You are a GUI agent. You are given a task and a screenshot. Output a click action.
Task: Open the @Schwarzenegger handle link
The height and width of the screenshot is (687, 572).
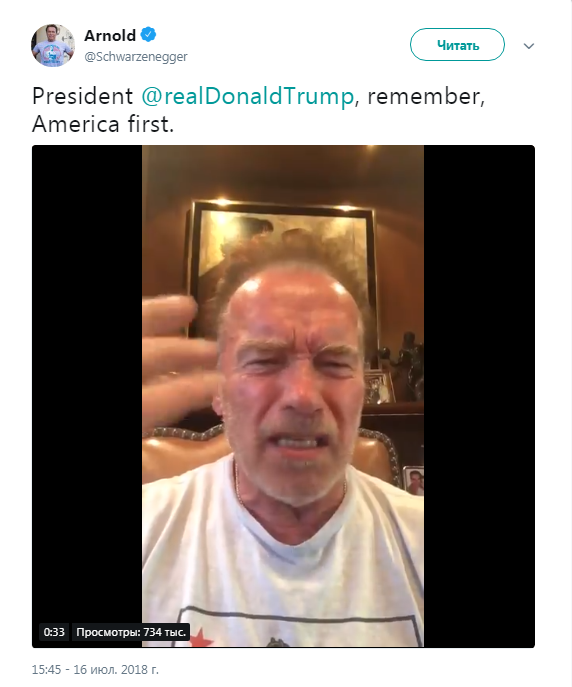coord(136,57)
